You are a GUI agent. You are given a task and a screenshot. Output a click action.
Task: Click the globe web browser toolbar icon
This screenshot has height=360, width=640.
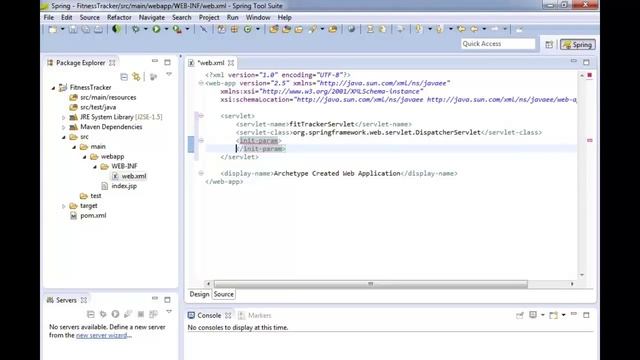(x=351, y=29)
